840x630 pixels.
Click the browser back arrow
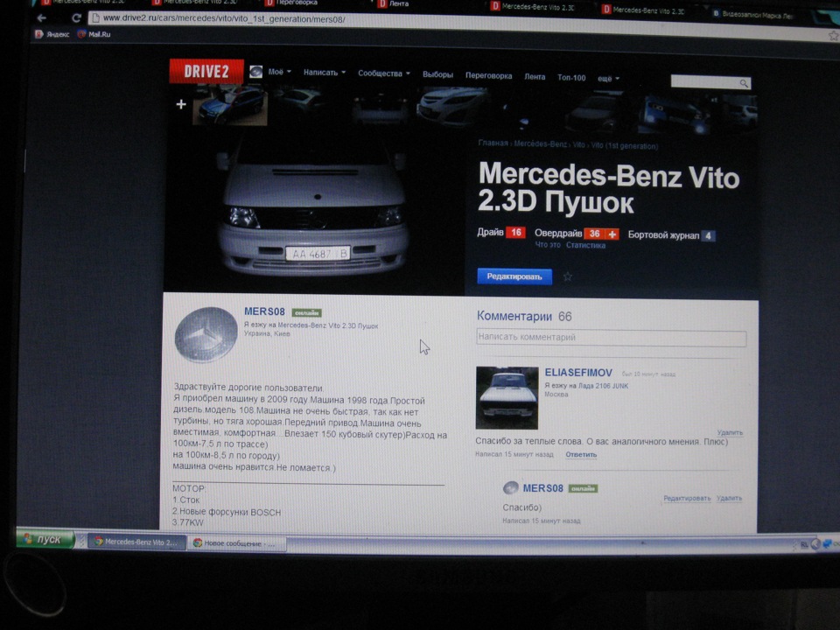click(42, 17)
